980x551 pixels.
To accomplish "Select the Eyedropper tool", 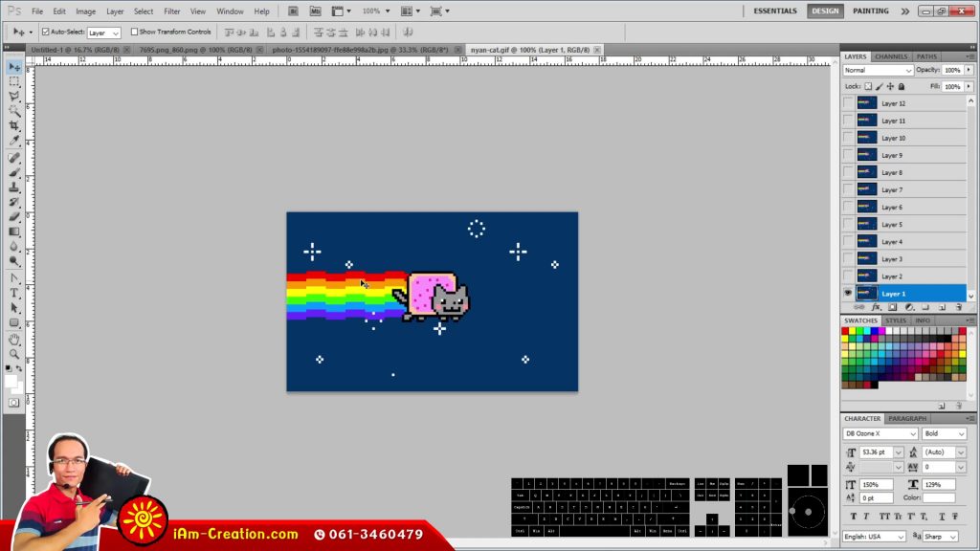I will pyautogui.click(x=14, y=141).
